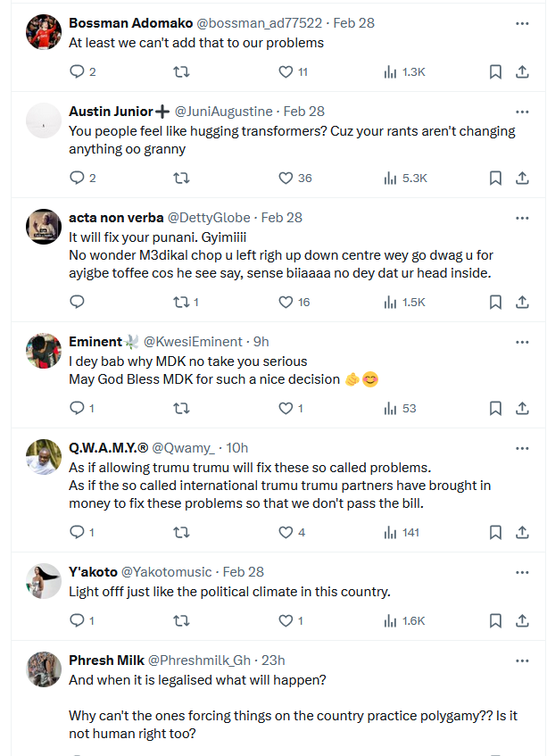The image size is (547, 756).
Task: Open more options on Phresh Milk's tweet
Action: tap(523, 660)
